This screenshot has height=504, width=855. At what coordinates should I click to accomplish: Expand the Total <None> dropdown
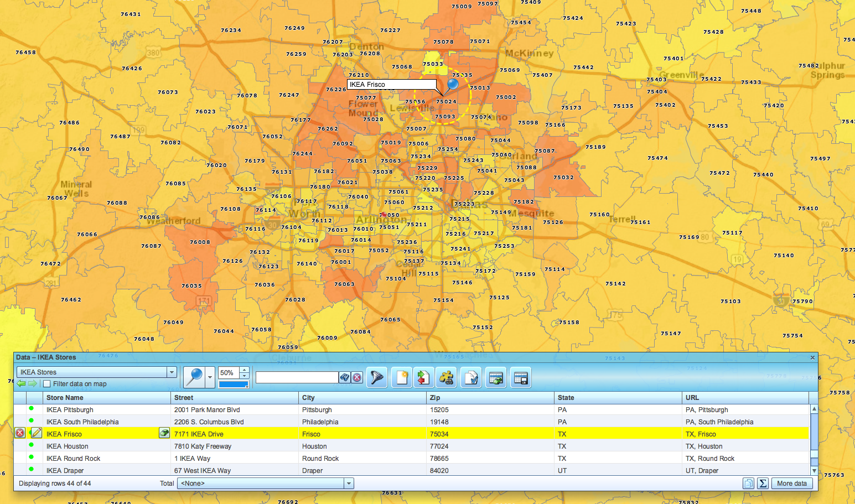coord(349,484)
